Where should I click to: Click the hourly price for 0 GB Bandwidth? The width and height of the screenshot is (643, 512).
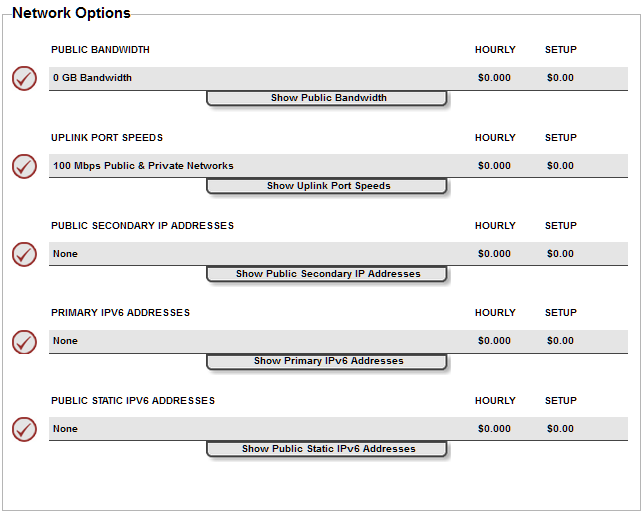click(x=494, y=78)
